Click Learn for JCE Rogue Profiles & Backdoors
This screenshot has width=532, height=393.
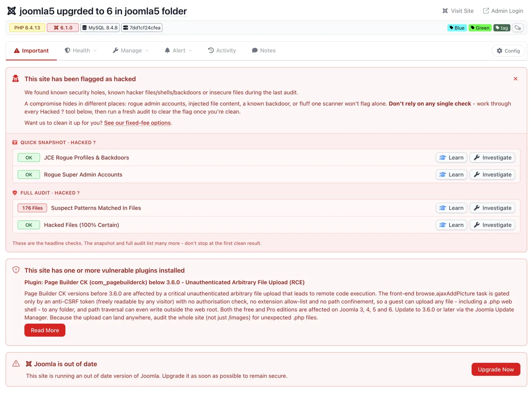pyautogui.click(x=451, y=157)
